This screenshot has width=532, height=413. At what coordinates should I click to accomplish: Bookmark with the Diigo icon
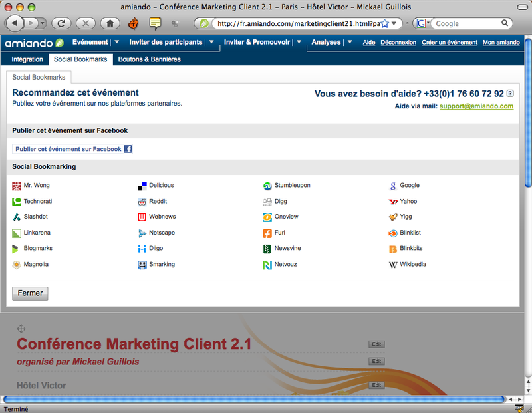coord(142,249)
